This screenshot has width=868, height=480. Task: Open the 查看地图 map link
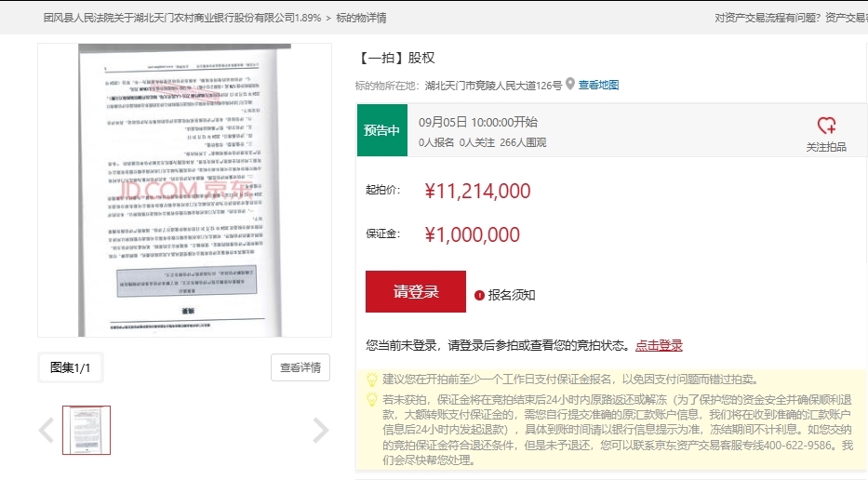tap(598, 85)
